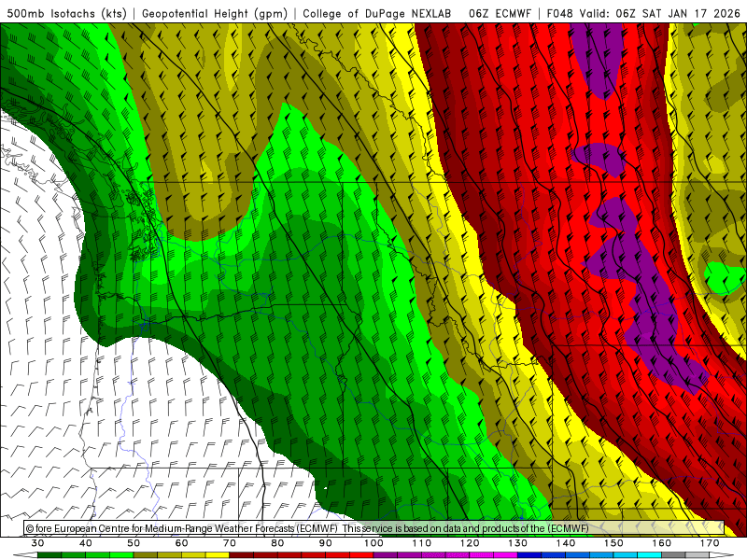This screenshot has width=747, height=560.
Task: Click the legend value 170
Action: click(x=710, y=543)
